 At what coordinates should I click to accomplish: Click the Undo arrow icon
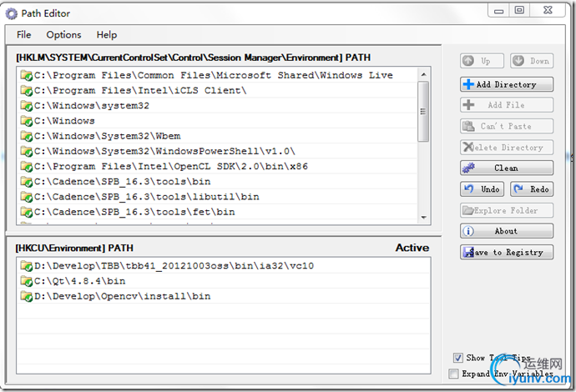click(468, 189)
